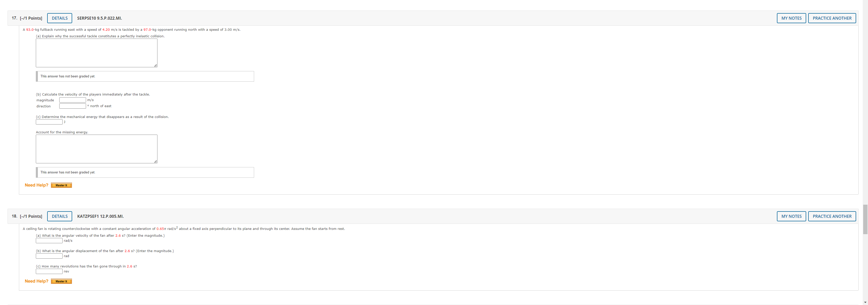
Task: Click Master It icon in question 18
Action: [61, 281]
